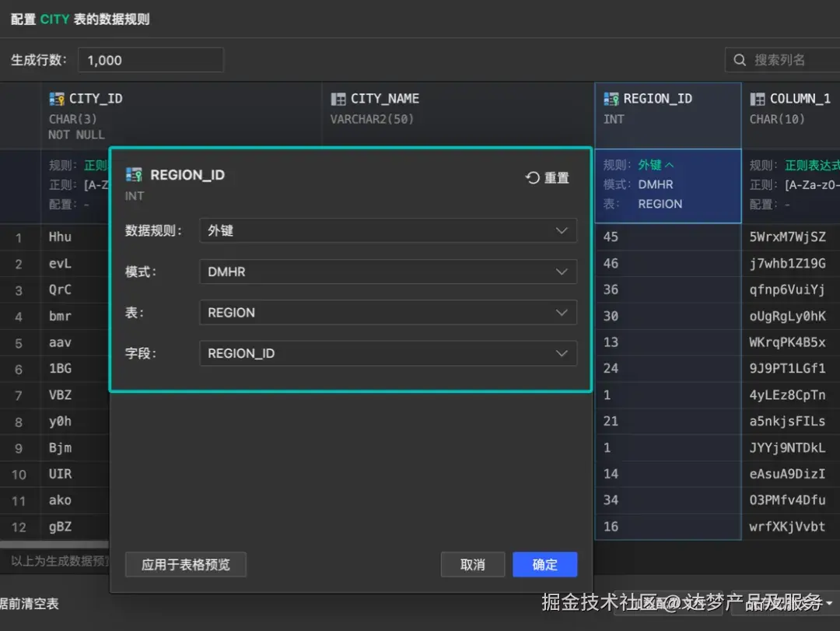
Task: Click REGION_ID cell with value 21
Action: [x=668, y=422]
